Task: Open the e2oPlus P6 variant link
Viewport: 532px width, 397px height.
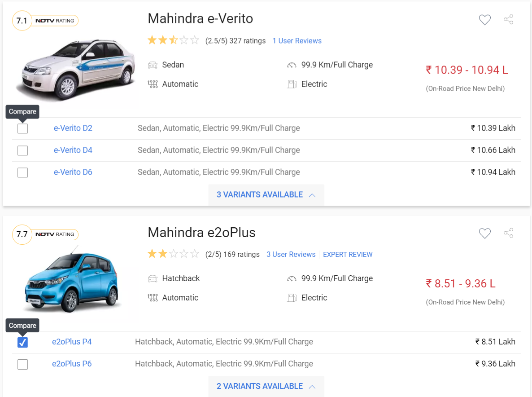Action: coord(72,364)
